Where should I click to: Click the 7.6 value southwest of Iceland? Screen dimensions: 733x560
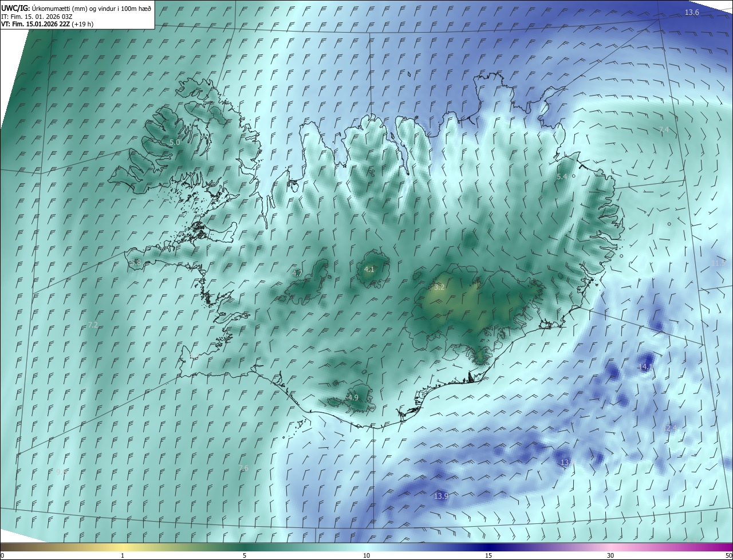[243, 468]
